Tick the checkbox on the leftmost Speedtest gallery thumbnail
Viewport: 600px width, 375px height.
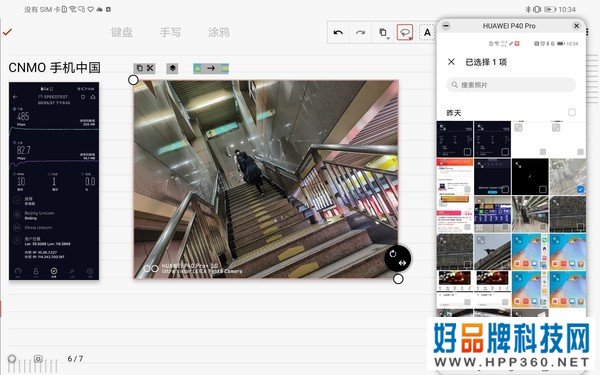(x=467, y=152)
